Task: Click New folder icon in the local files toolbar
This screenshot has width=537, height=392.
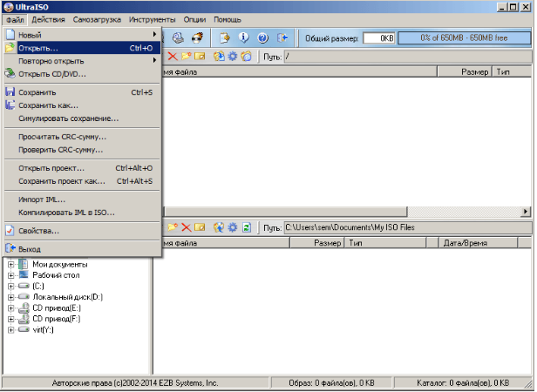Action: click(173, 227)
